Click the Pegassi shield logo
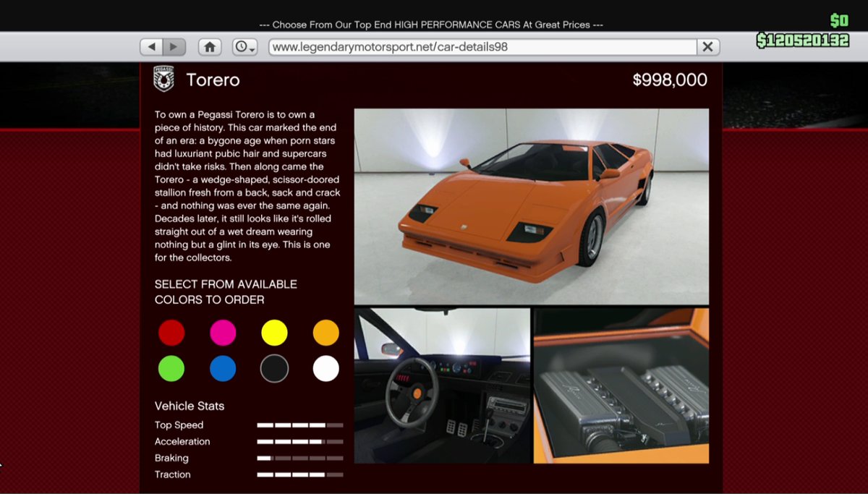The image size is (868, 494). [164, 80]
